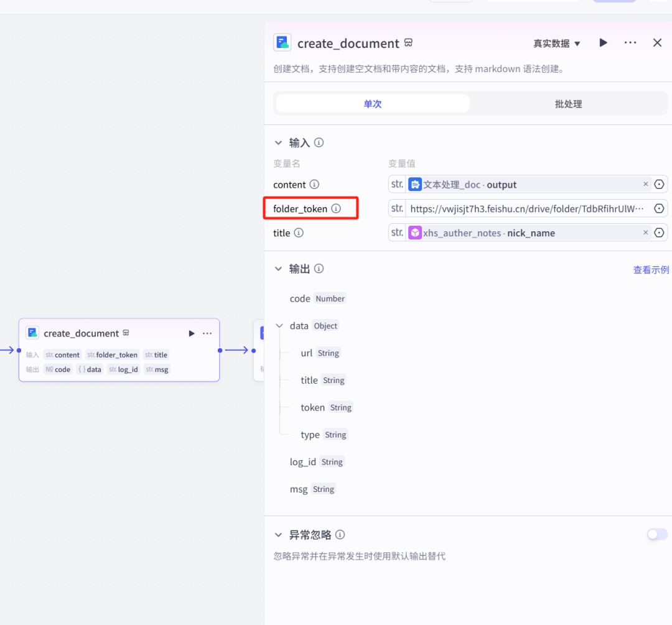Run the create_document node on canvas

pyautogui.click(x=192, y=333)
